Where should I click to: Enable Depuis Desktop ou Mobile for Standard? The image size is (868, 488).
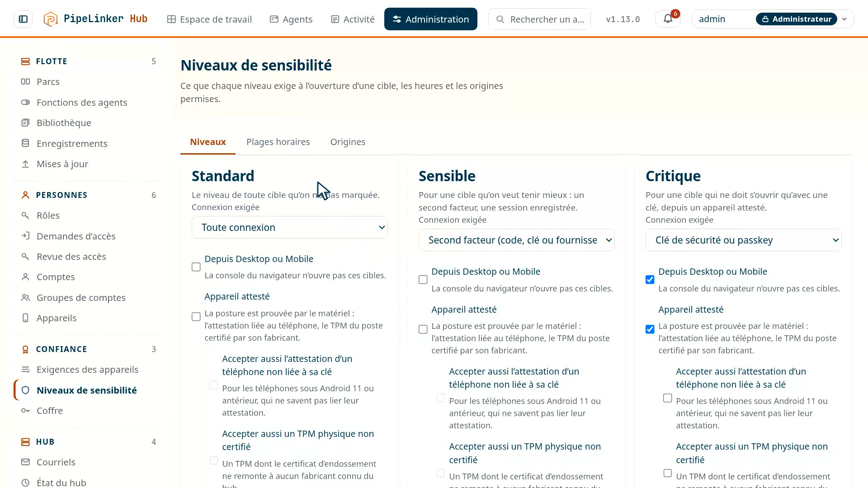tap(196, 267)
